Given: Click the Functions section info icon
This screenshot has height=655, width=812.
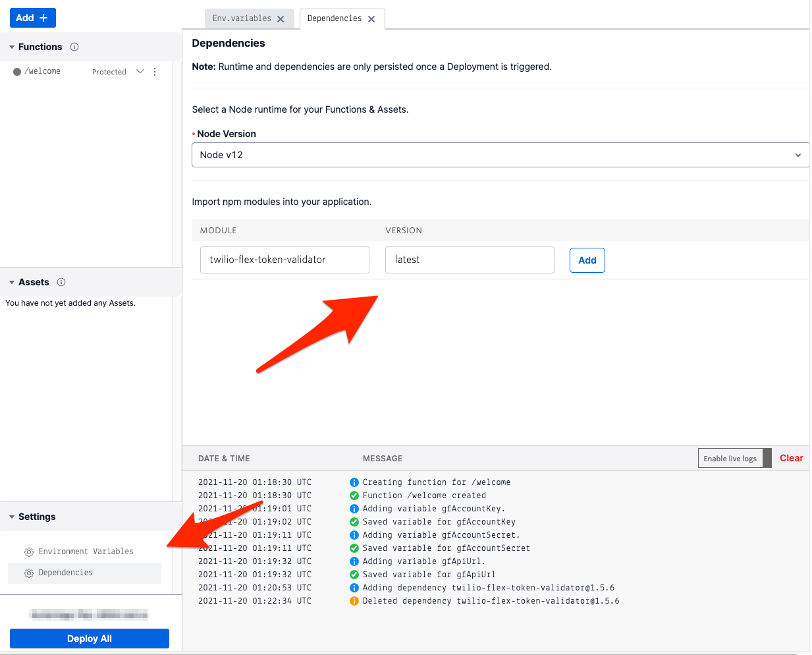Looking at the screenshot, I should 74,47.
